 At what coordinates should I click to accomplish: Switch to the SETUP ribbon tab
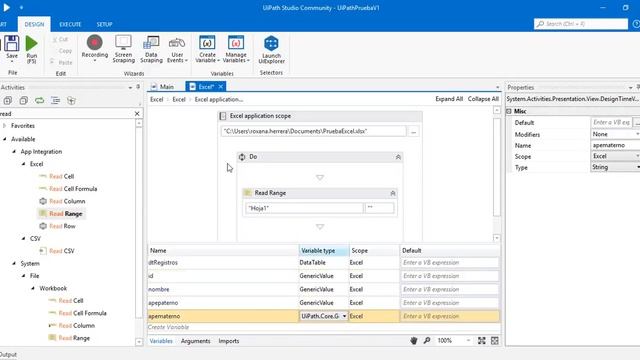tap(104, 24)
